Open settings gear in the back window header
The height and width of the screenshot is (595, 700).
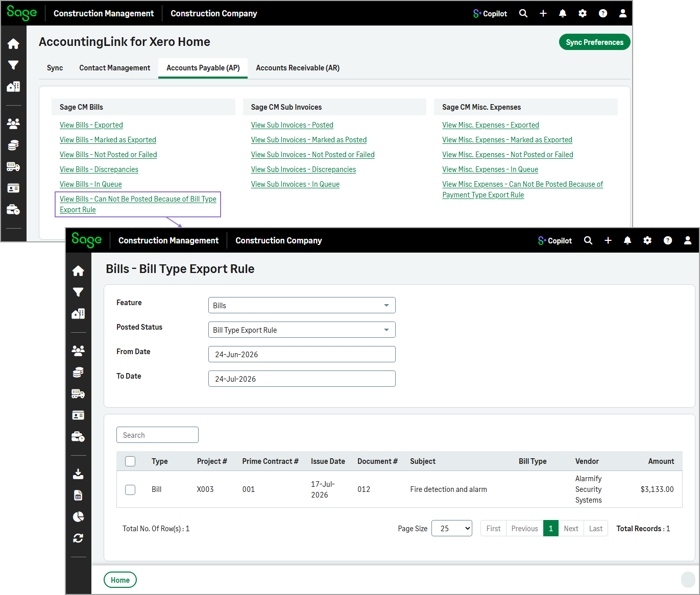point(583,13)
